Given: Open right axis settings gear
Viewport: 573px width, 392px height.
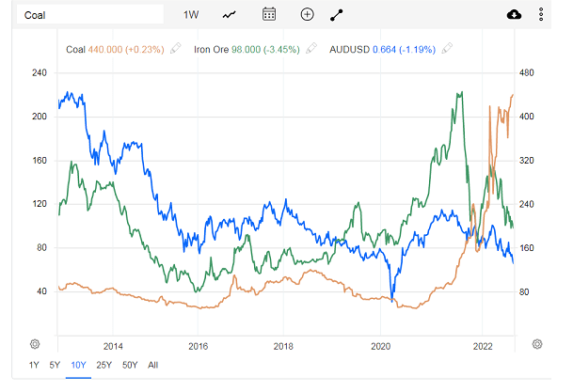Looking at the screenshot, I should (x=536, y=344).
